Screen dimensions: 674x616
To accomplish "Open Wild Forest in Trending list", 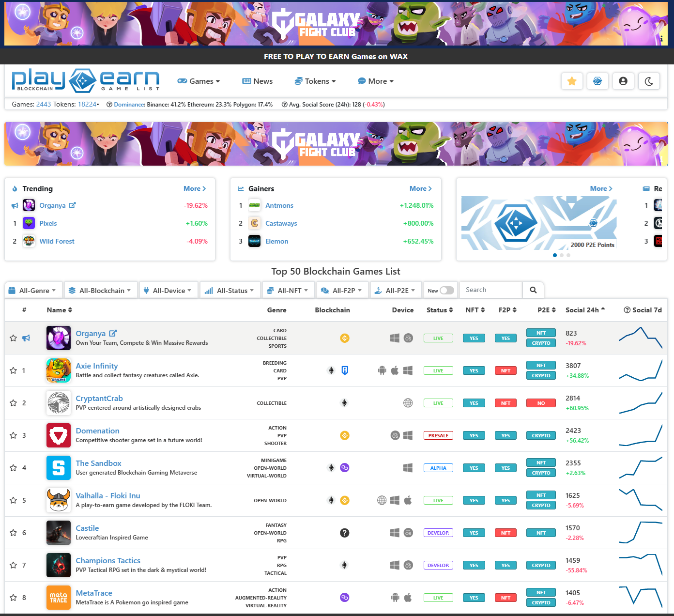I will point(57,241).
